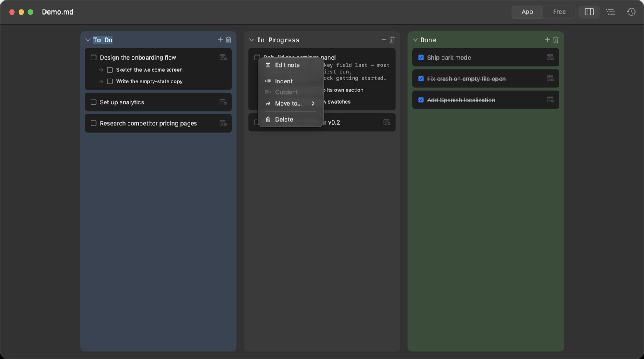This screenshot has height=359, width=644.
Task: Open note icon on Set up analytics
Action: click(x=223, y=102)
